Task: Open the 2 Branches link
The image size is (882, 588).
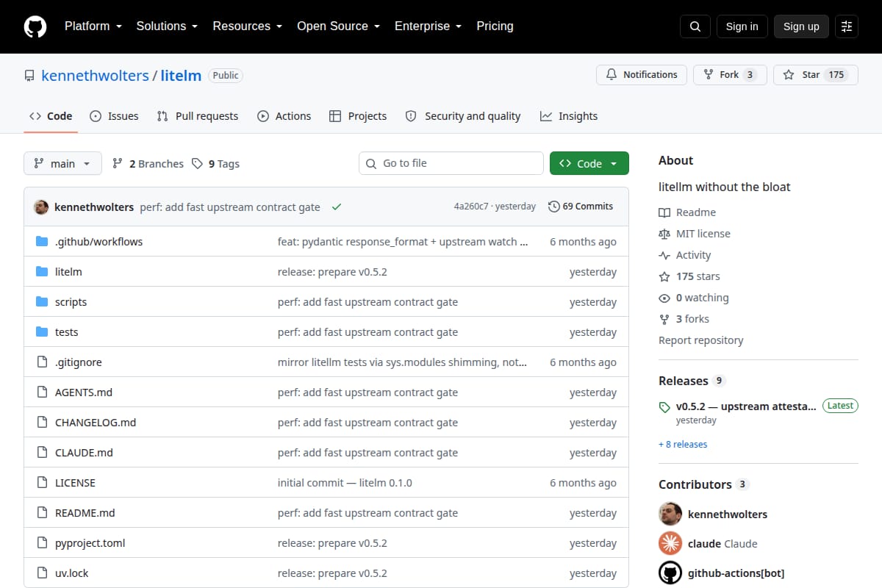Action: click(148, 164)
